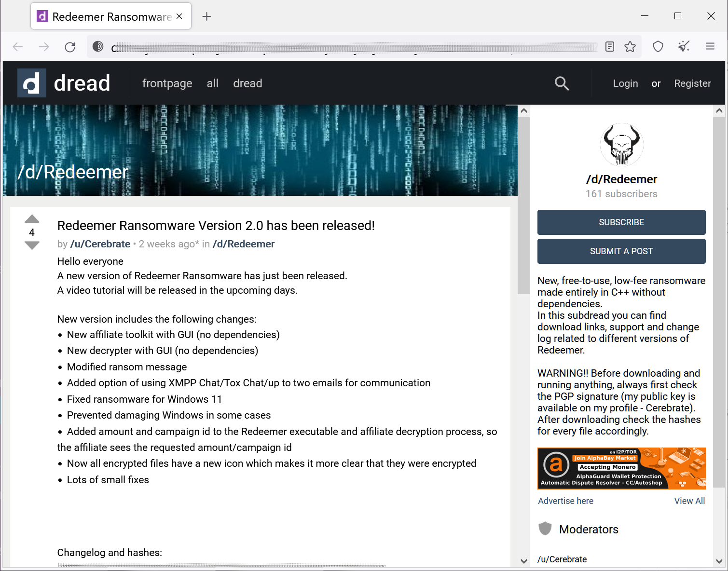Click the Moderators heading text
This screenshot has height=571, width=728.
tap(589, 530)
